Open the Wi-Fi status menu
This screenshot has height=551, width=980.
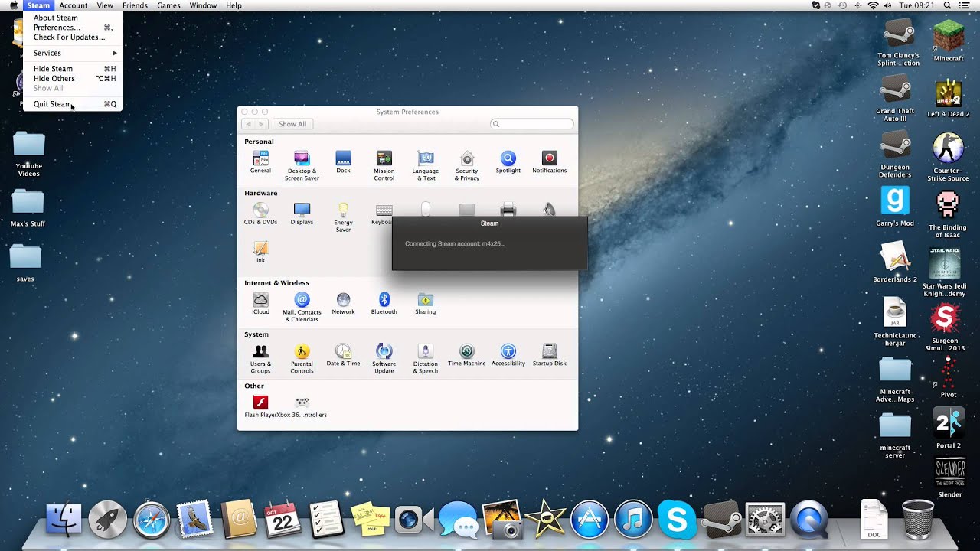(x=872, y=5)
